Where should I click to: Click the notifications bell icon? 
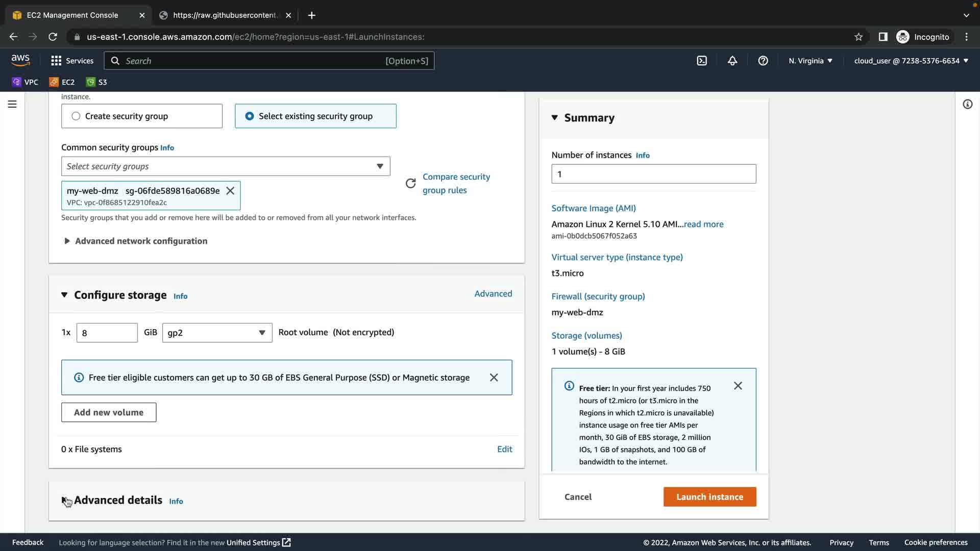pyautogui.click(x=732, y=61)
